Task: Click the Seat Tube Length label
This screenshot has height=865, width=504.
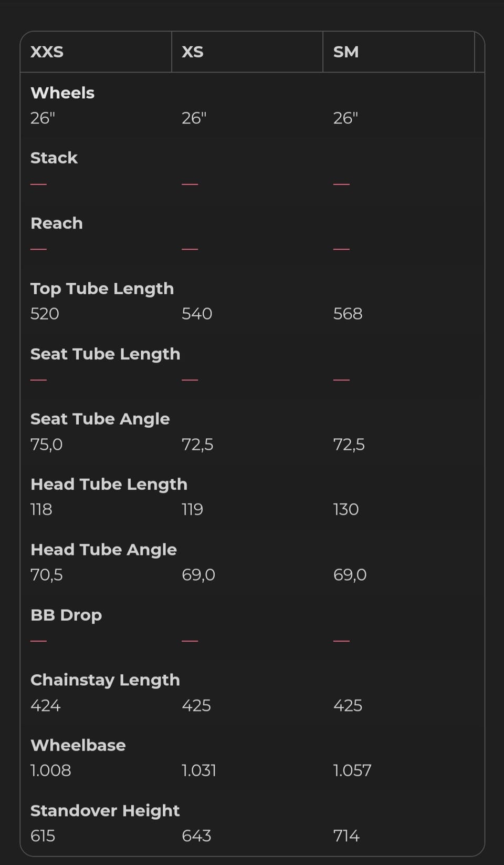Action: [x=105, y=354]
